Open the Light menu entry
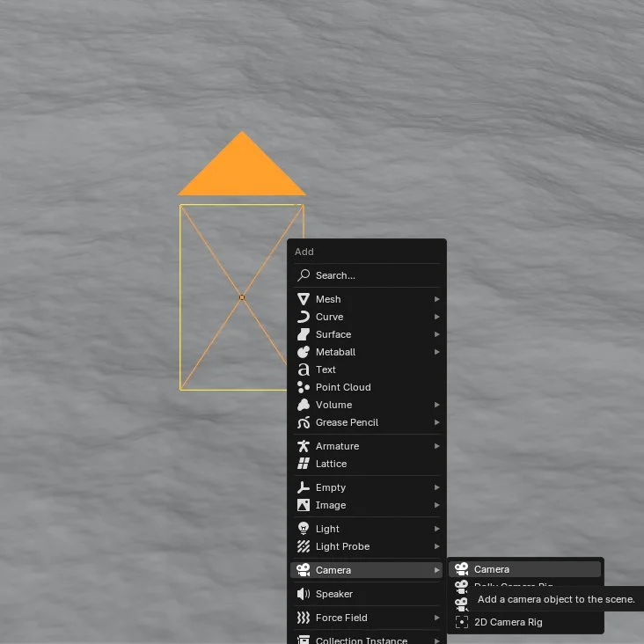Image resolution: width=644 pixels, height=644 pixels. coord(366,529)
